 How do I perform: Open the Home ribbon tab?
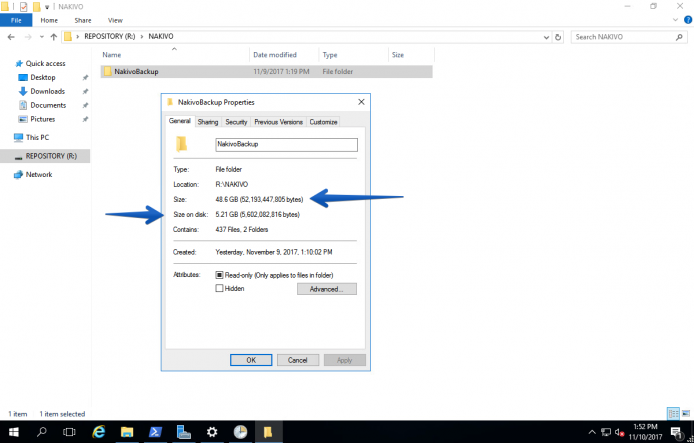pyautogui.click(x=49, y=20)
